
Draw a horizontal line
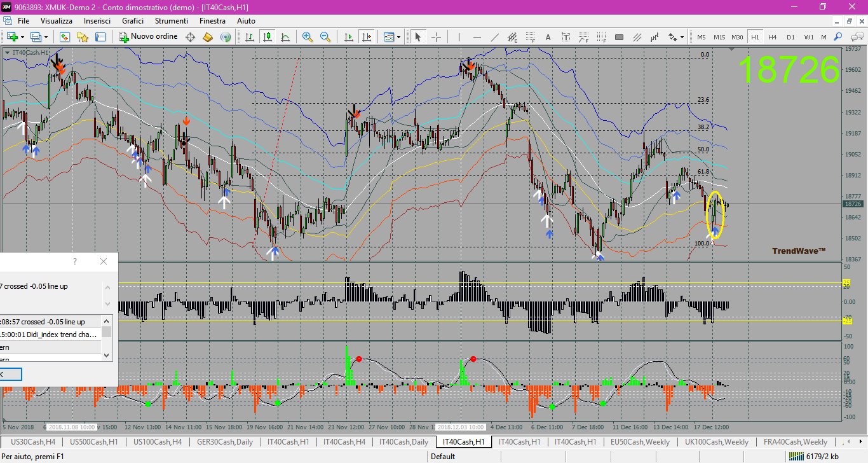477,37
